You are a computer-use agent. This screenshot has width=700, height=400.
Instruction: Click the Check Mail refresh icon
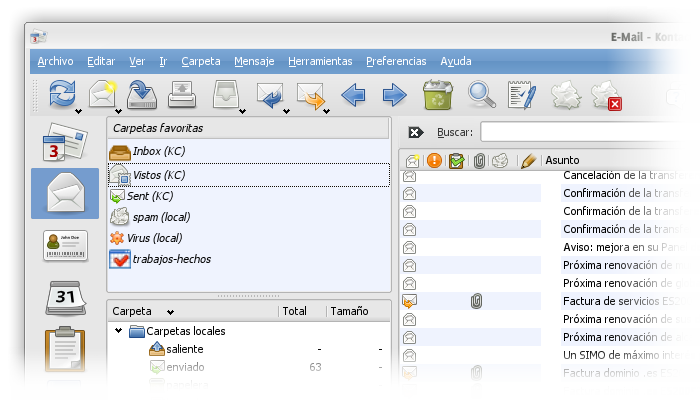click(62, 94)
